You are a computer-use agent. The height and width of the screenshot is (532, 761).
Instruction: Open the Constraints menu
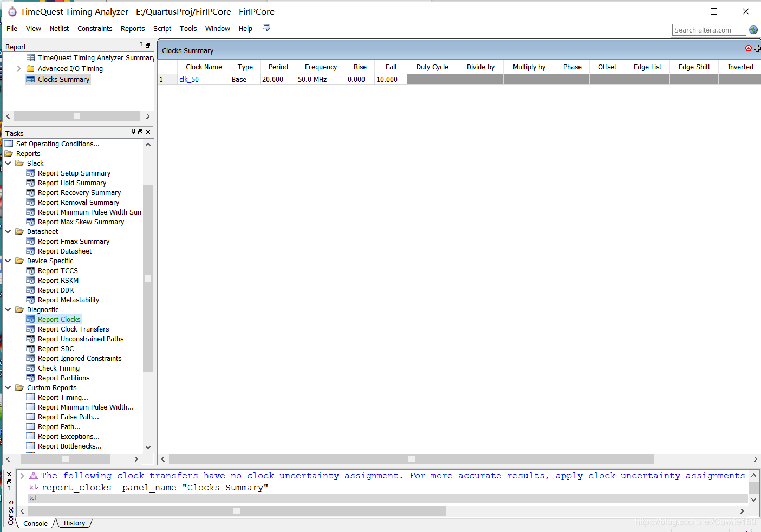point(95,29)
